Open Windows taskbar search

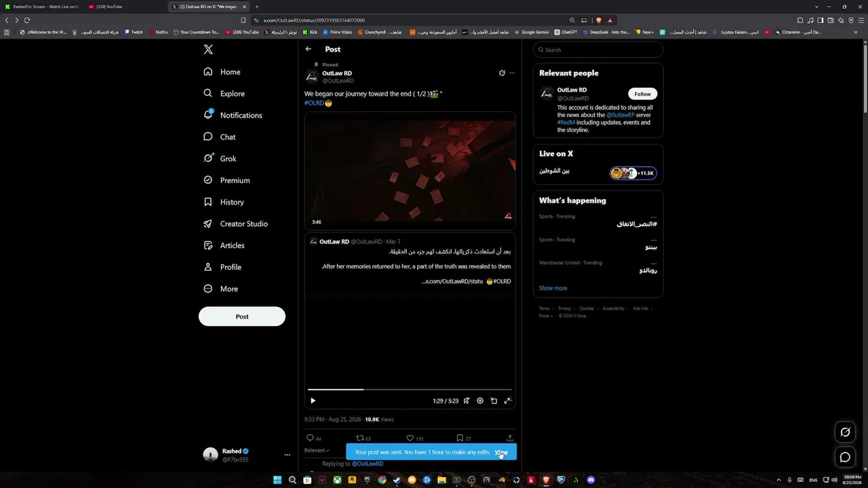pos(292,480)
